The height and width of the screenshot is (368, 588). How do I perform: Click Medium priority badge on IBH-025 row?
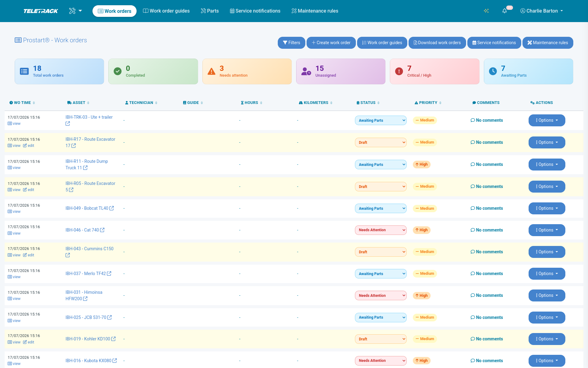pyautogui.click(x=425, y=317)
